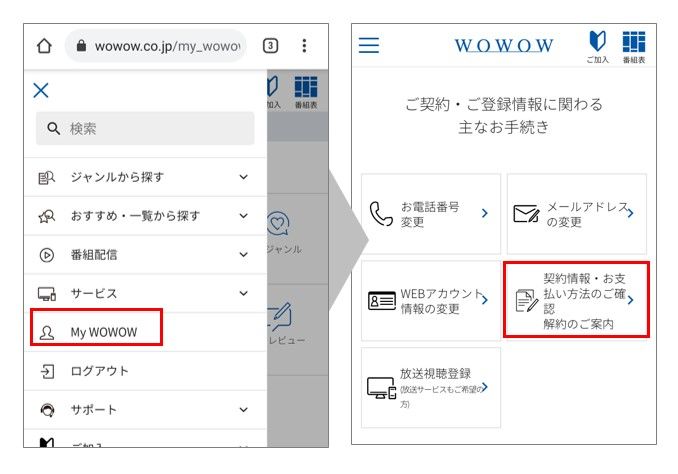Expand the ジャンルから探す chevron
The width and height of the screenshot is (678, 474).
point(243,177)
